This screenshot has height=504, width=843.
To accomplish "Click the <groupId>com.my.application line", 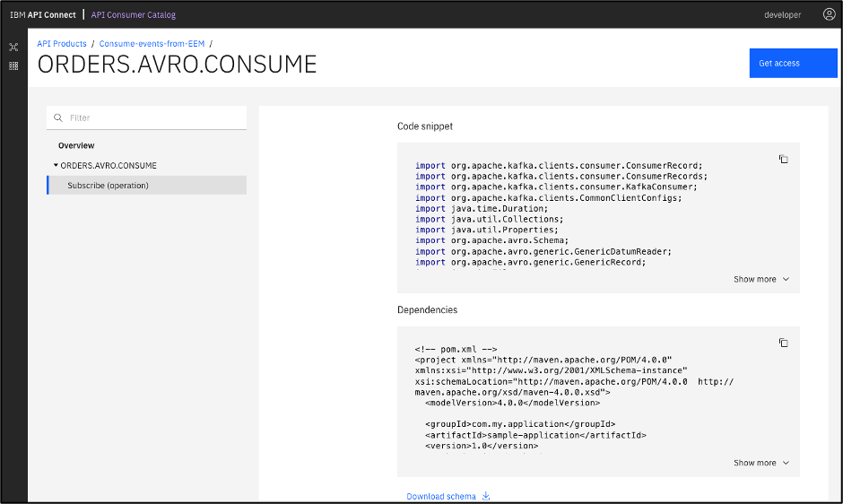I will point(520,424).
